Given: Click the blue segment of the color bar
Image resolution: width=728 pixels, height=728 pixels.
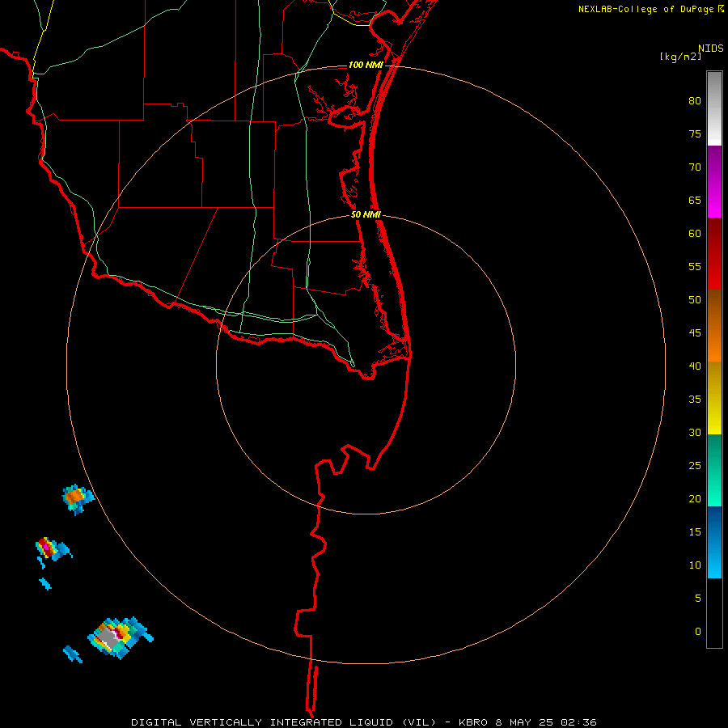Looking at the screenshot, I should click(x=714, y=542).
